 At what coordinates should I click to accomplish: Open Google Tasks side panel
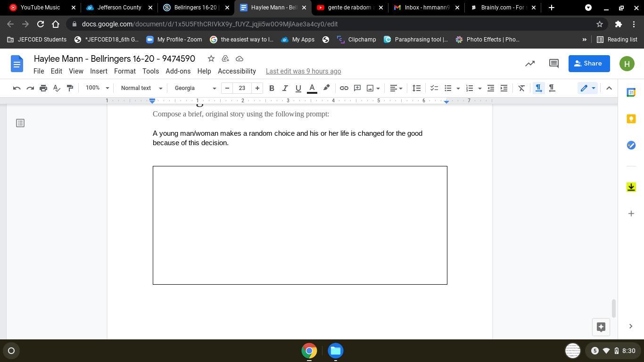pyautogui.click(x=631, y=145)
